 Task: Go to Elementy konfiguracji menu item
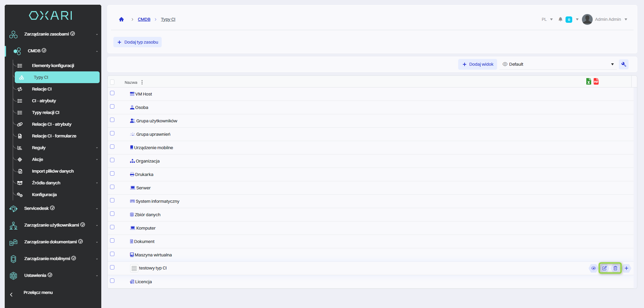(53, 66)
